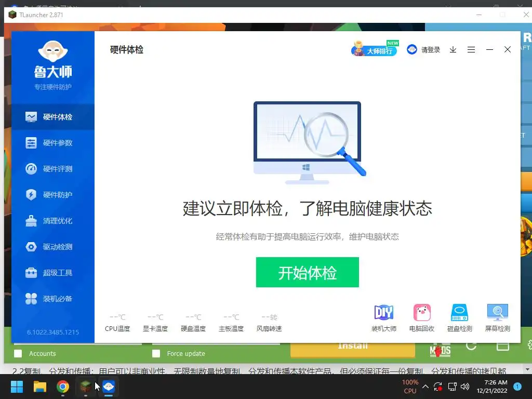Click the refresh icon in TLauncher

(471, 347)
